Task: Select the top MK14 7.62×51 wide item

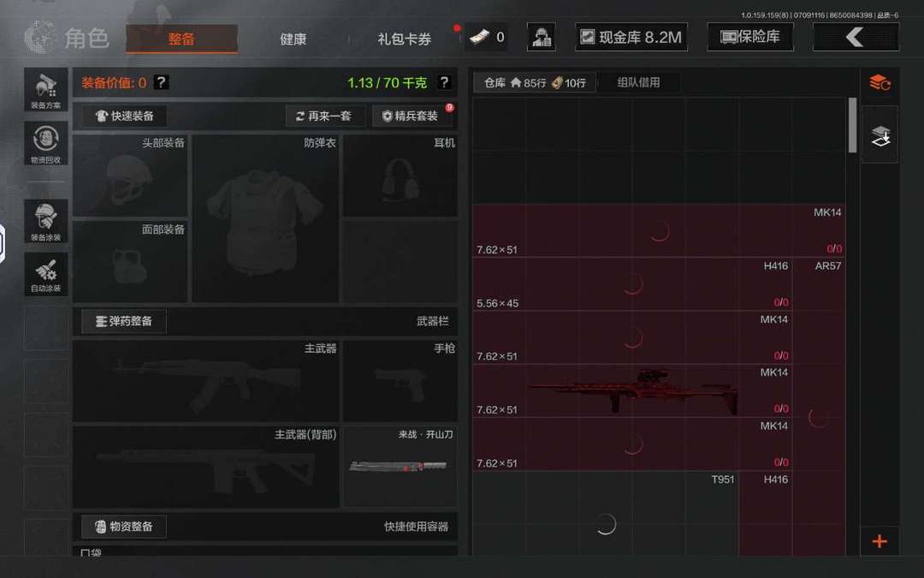Action: pyautogui.click(x=660, y=230)
